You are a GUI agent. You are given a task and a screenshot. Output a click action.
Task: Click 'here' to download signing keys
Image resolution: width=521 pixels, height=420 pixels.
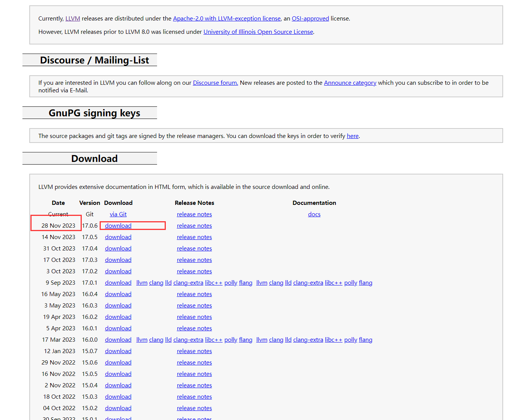click(353, 136)
